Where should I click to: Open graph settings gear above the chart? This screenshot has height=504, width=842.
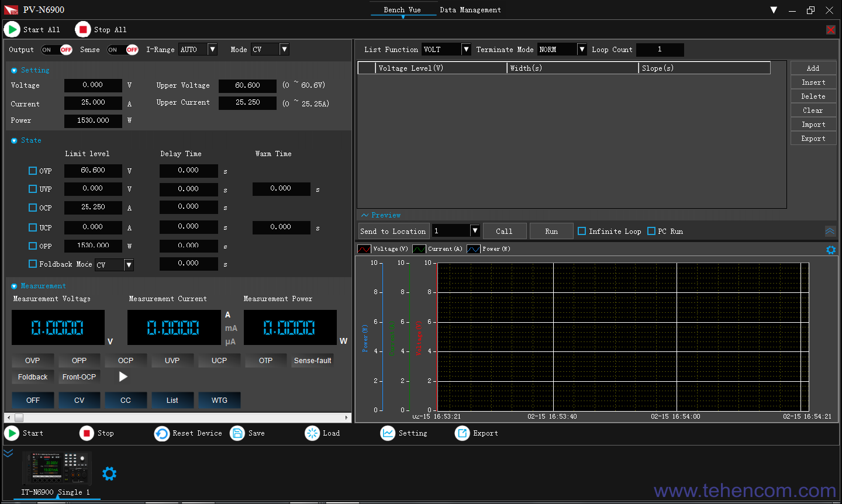(x=830, y=250)
